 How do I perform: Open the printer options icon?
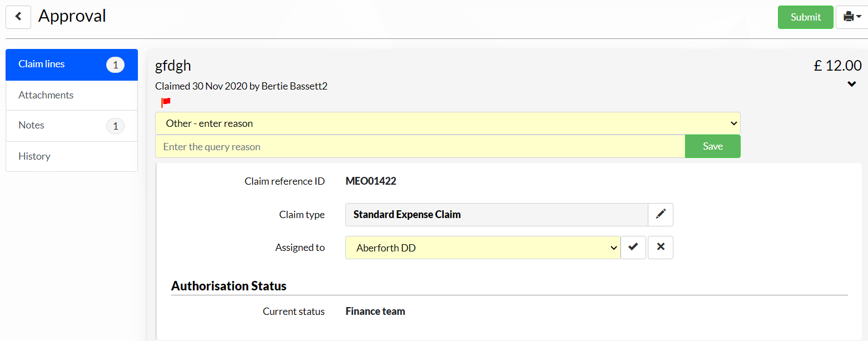pos(852,17)
